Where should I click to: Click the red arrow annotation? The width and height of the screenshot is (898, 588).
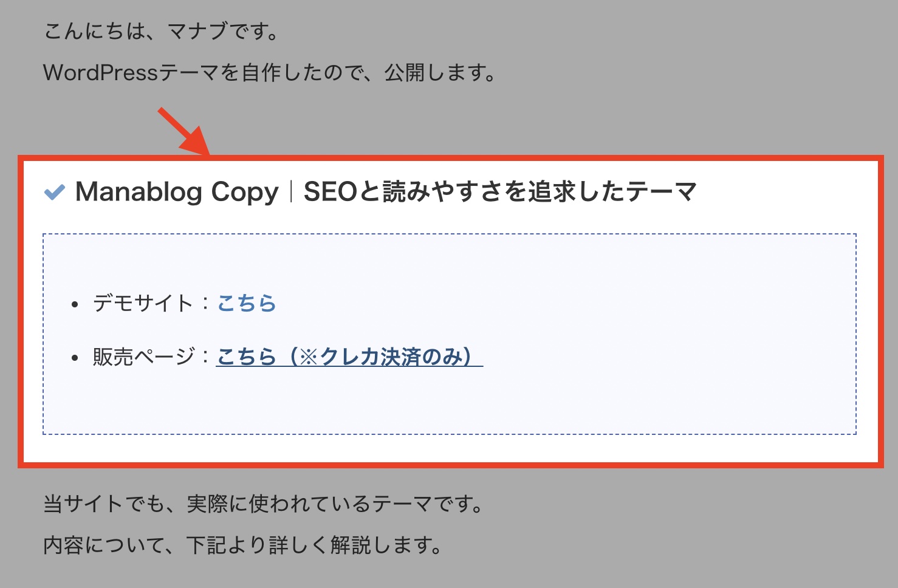pyautogui.click(x=183, y=131)
